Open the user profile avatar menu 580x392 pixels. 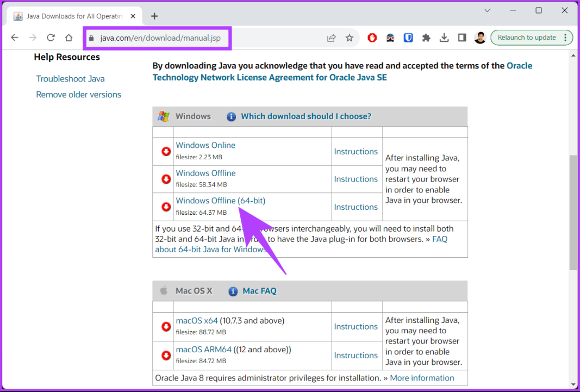[480, 38]
